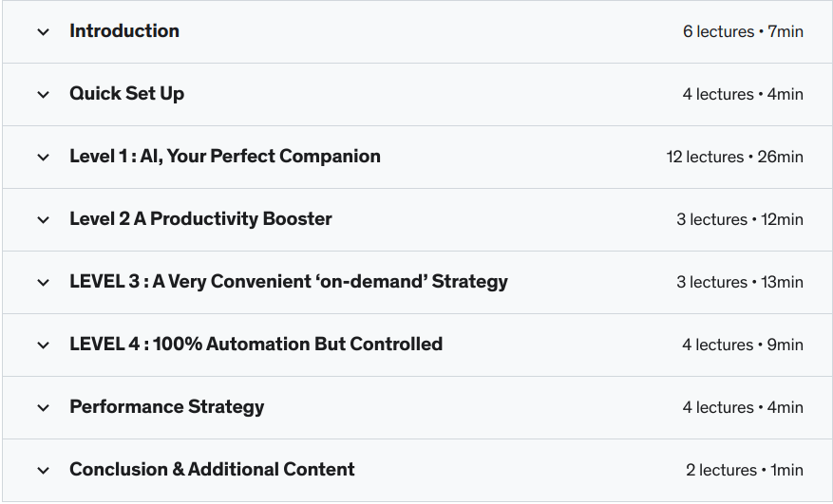Viewport: 833px width, 504px height.
Task: Select Level 1 : AI, Your Perfect Companion
Action: tap(224, 157)
